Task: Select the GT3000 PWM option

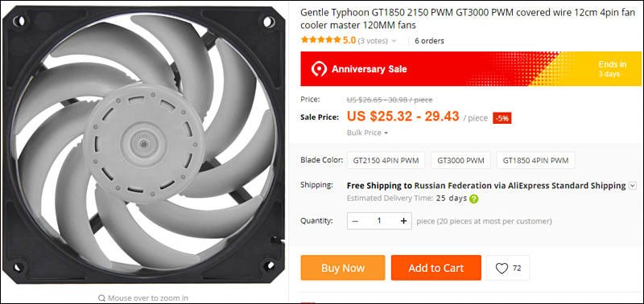Action: pyautogui.click(x=460, y=160)
